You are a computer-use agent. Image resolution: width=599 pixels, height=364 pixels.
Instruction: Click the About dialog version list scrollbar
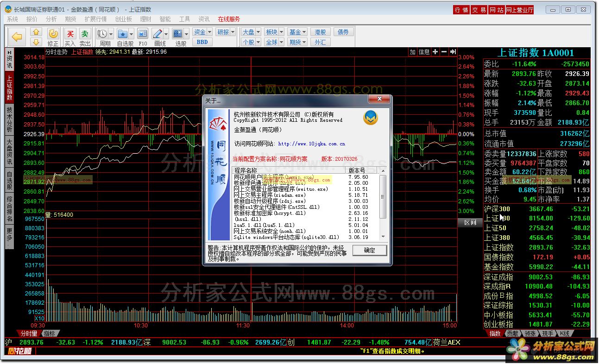tap(383, 204)
